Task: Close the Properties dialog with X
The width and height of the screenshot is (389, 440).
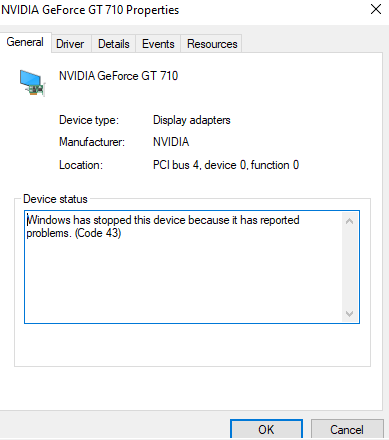Action: [376, 9]
